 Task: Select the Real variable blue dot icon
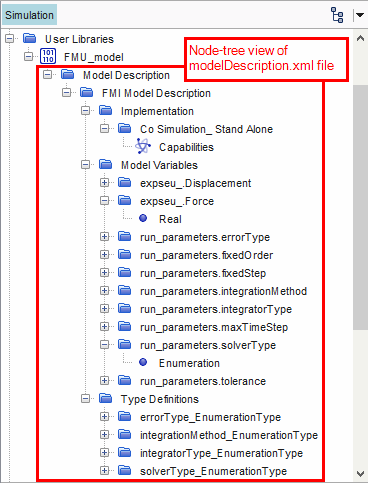point(143,218)
